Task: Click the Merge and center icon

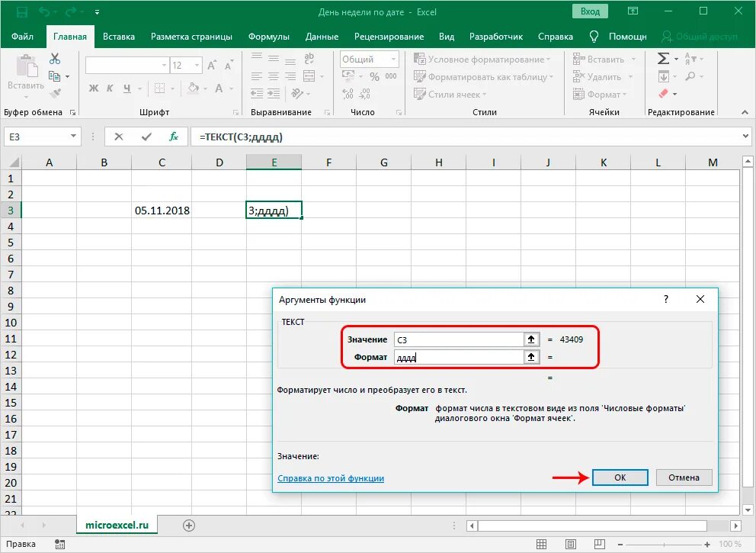Action: pos(309,76)
